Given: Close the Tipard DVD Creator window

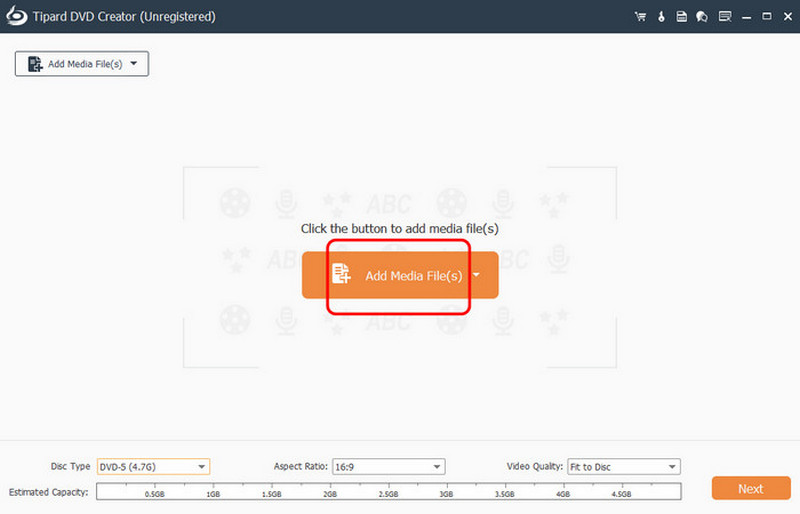Looking at the screenshot, I should click(x=788, y=17).
